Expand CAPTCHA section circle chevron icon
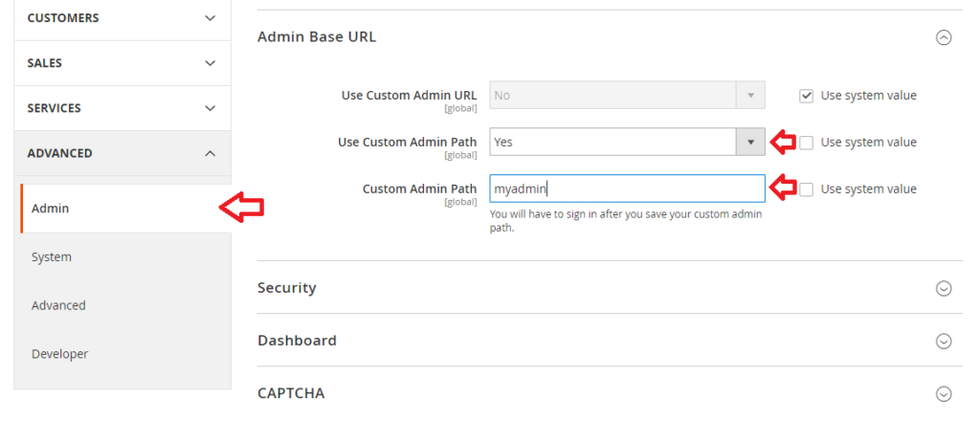The width and height of the screenshot is (980, 422). 943,394
